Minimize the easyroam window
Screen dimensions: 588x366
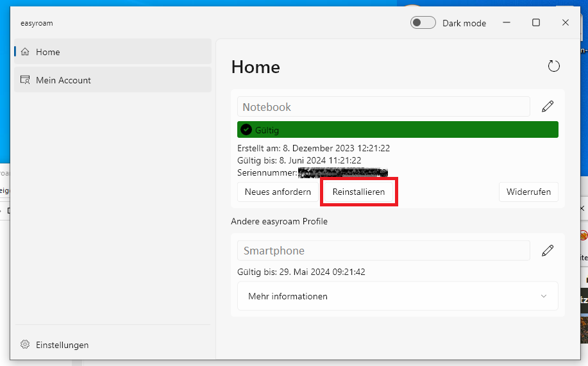tap(507, 22)
